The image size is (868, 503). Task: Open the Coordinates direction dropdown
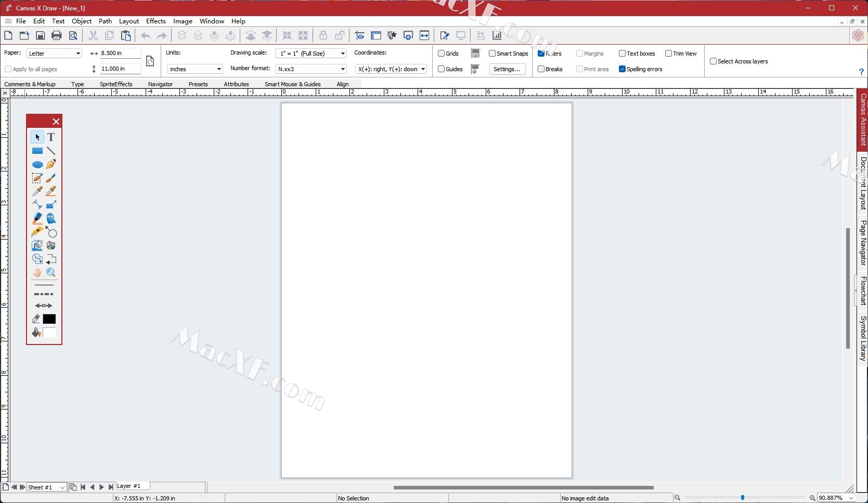391,69
